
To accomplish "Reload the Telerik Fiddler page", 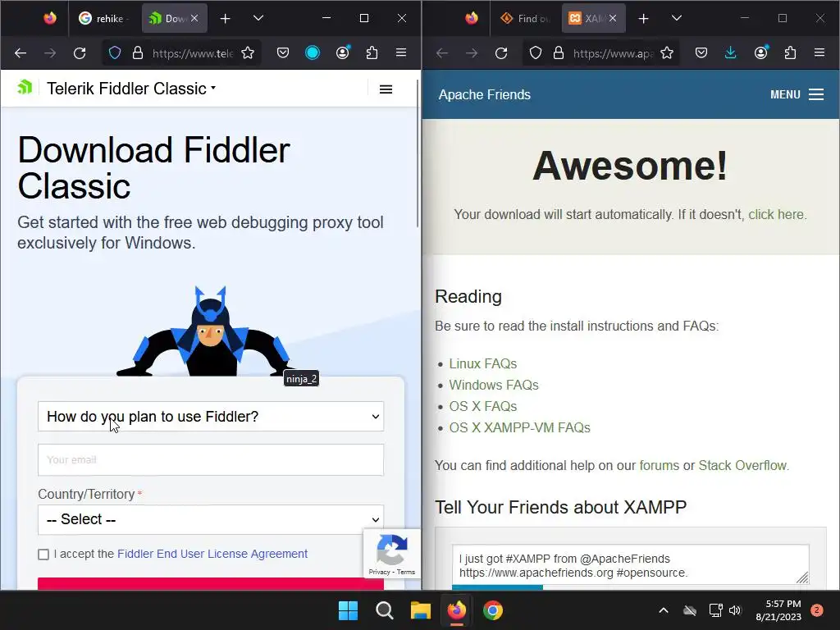I will click(80, 53).
